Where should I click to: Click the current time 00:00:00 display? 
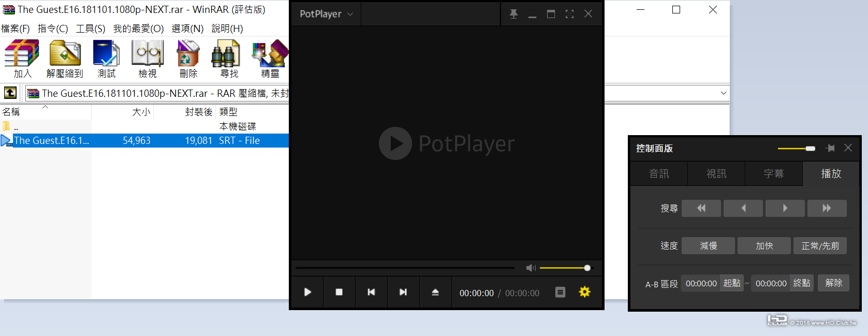tap(477, 293)
